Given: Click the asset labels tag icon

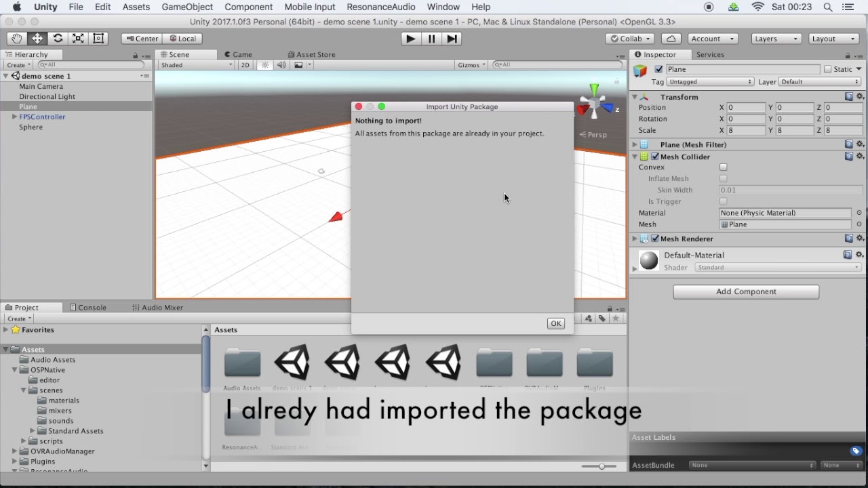Looking at the screenshot, I should [x=856, y=451].
